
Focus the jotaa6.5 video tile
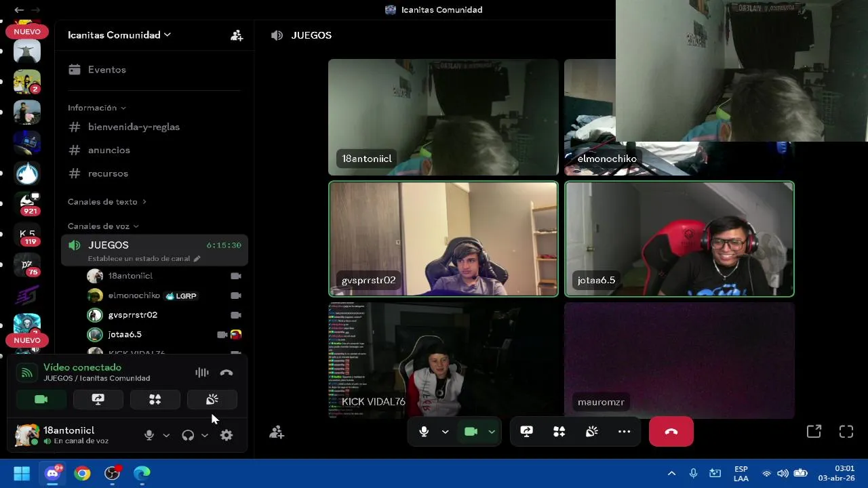(x=679, y=239)
